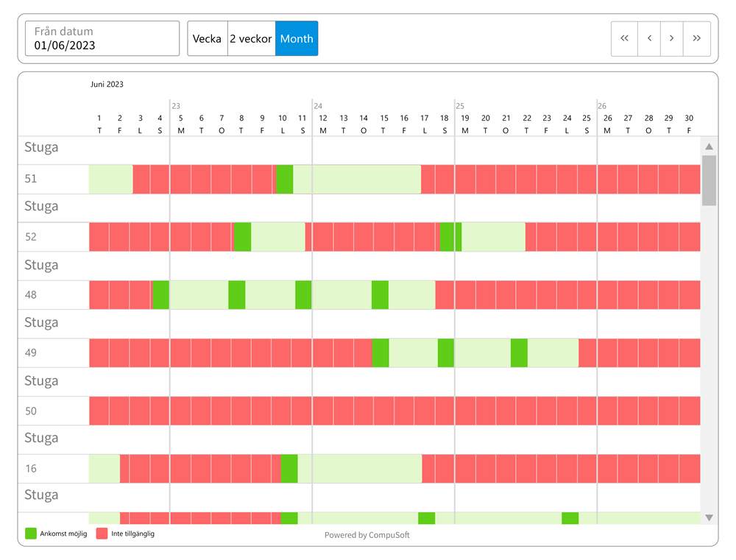Select the Stuga 52 row label
The height and width of the screenshot is (560, 736).
coord(31,237)
